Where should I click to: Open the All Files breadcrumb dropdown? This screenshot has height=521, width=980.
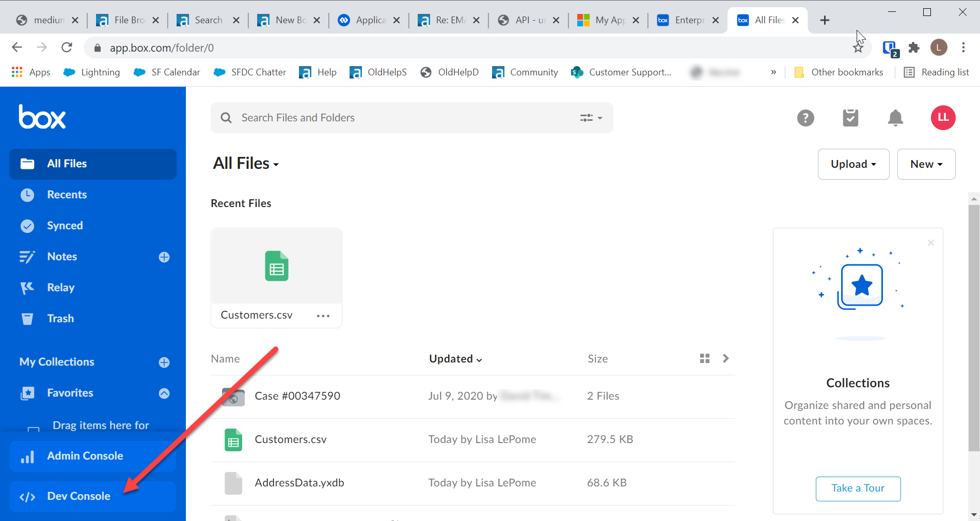click(246, 163)
